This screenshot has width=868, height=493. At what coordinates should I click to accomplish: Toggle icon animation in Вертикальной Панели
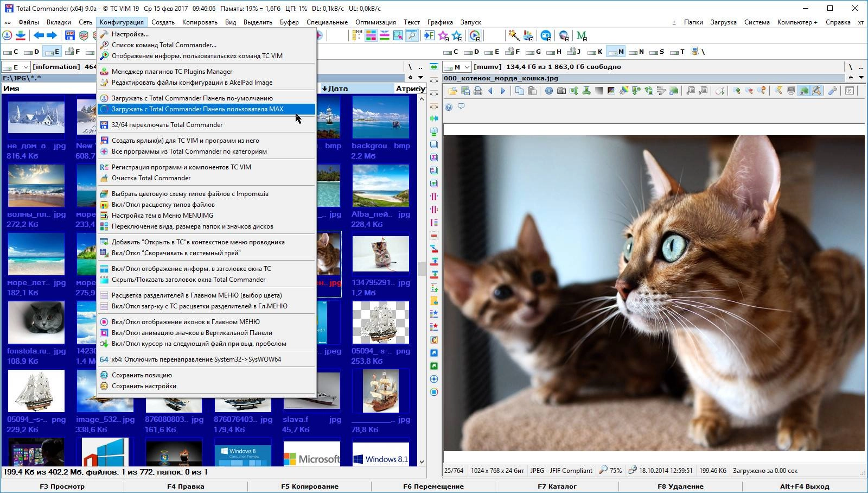pos(192,333)
